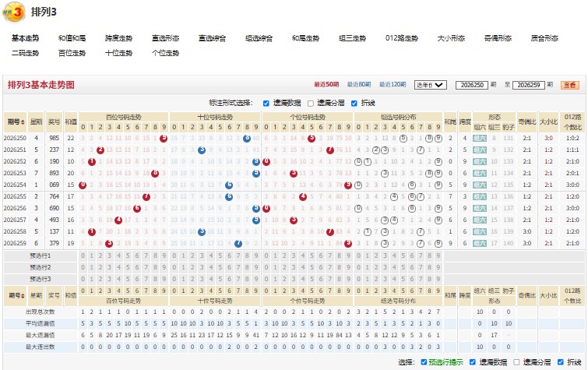Toggle 折线 checkbox in bottom 选择 row
The image size is (588, 370).
point(560,362)
